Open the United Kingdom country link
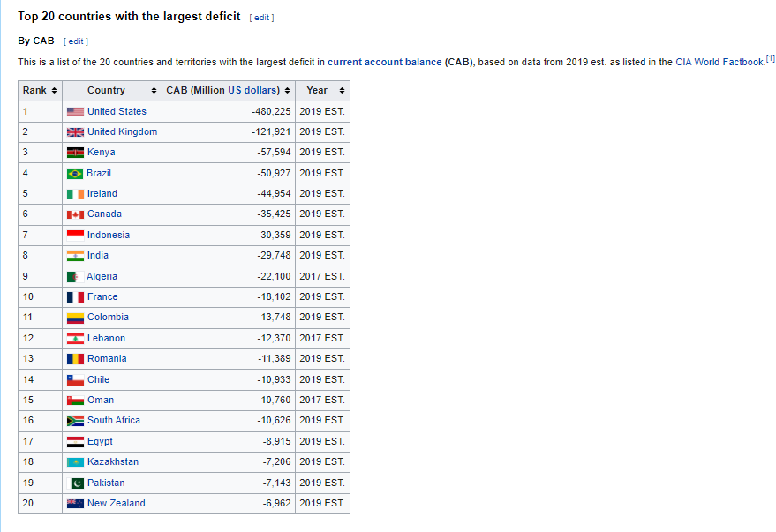 coord(122,131)
